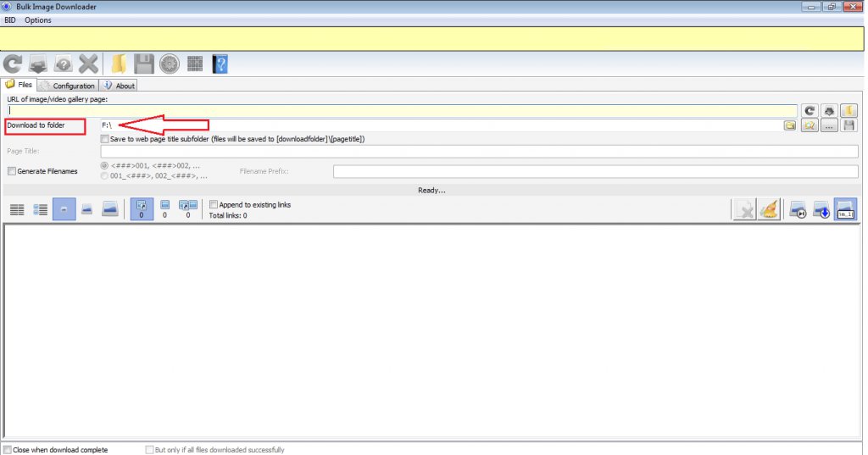The height and width of the screenshot is (455, 868).
Task: Click the question-mark picture toolbar icon
Action: pos(63,64)
